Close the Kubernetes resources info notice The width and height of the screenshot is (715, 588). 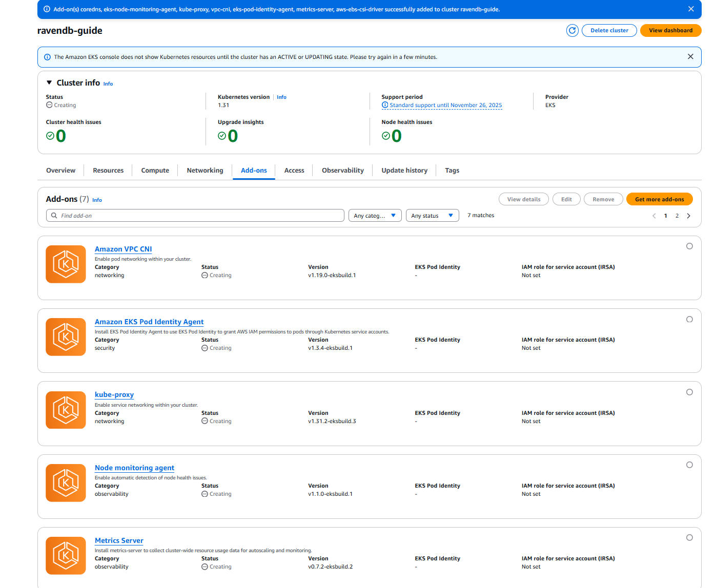click(690, 57)
